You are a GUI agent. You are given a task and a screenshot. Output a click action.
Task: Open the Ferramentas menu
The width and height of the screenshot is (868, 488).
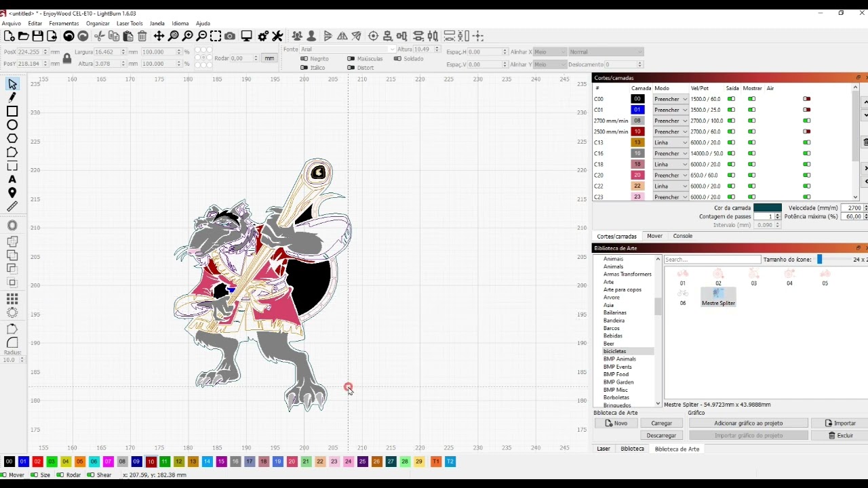64,23
